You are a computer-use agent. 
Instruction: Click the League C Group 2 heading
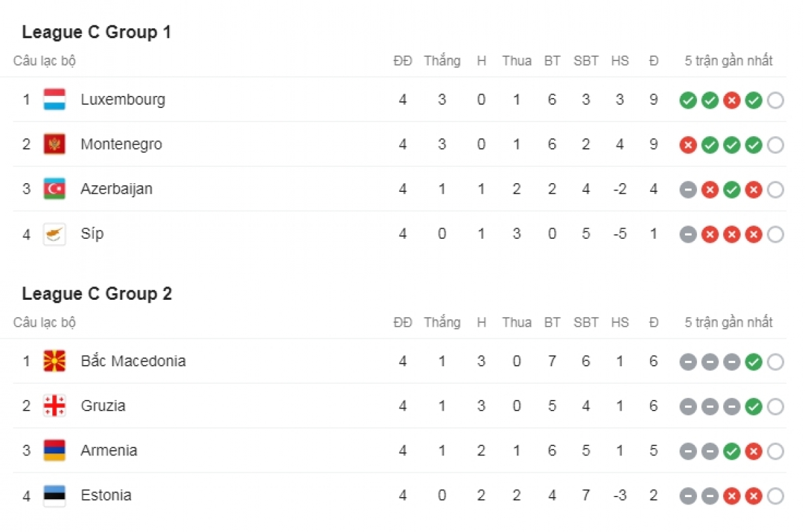(x=97, y=294)
